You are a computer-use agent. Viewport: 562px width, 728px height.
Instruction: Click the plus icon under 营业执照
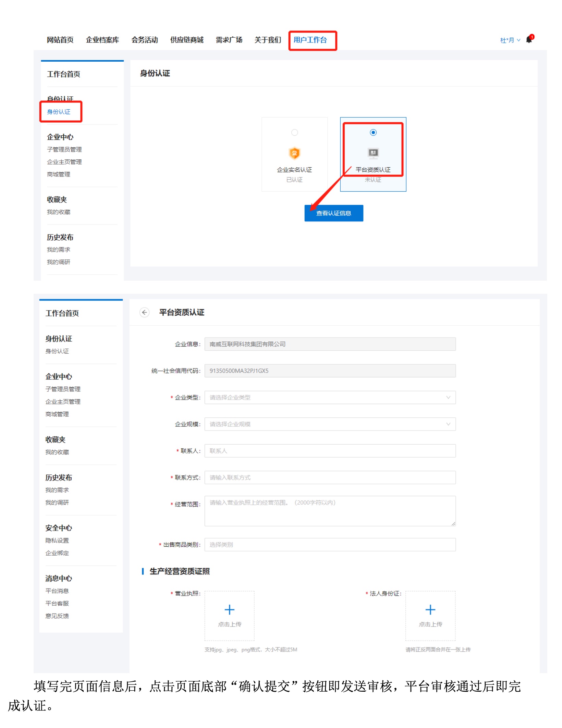[x=230, y=609]
